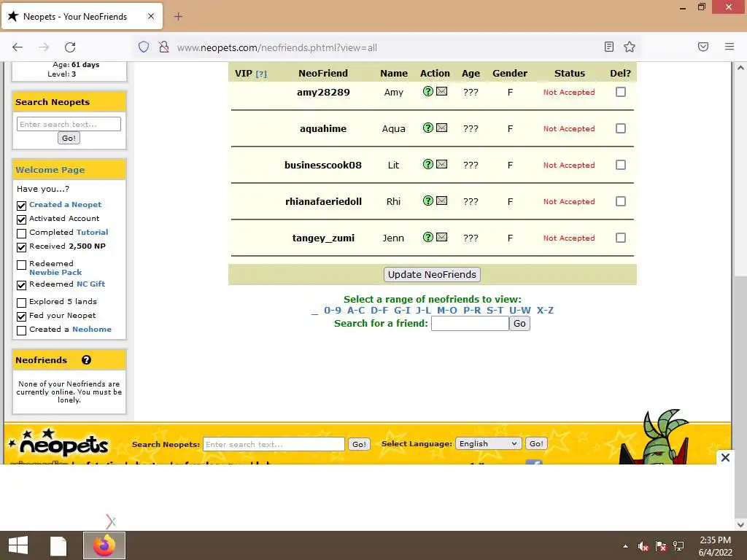Open Save to Pocket icon
Screen dimensions: 747x560
point(703,47)
